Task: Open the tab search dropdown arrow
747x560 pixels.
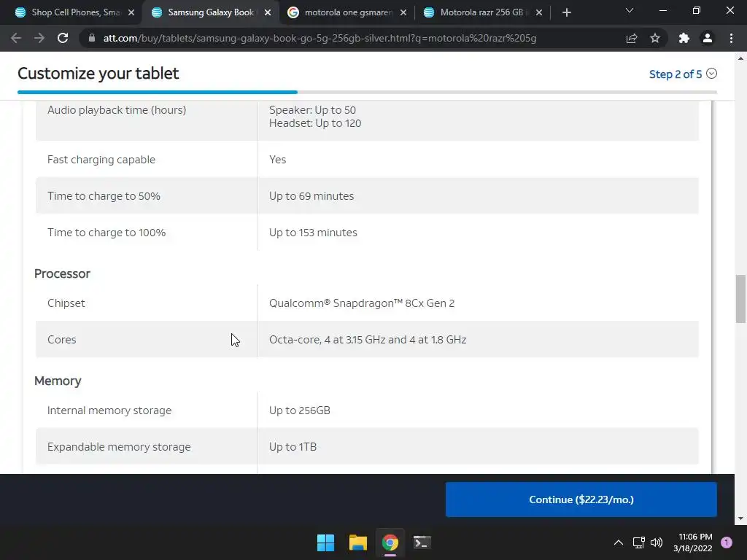Action: (x=630, y=10)
